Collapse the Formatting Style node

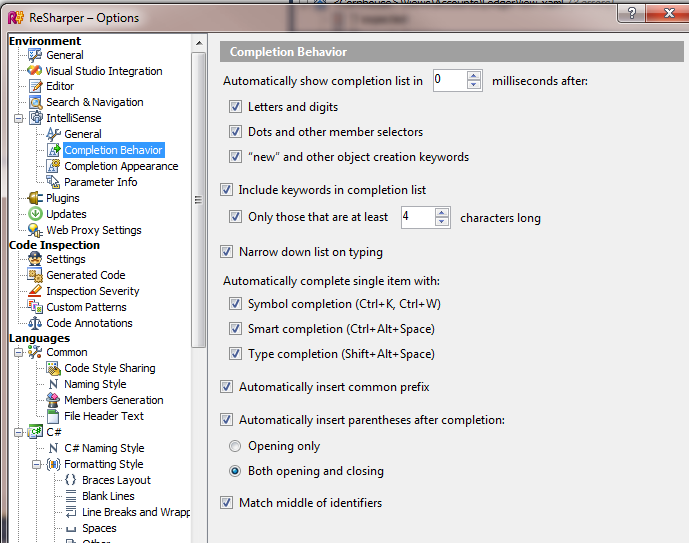point(36,464)
